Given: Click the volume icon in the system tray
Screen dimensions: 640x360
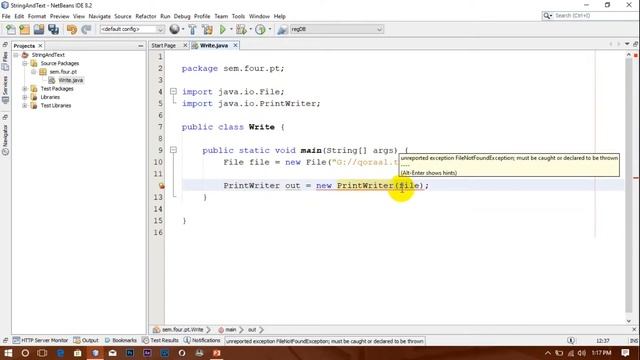Looking at the screenshot, I should 582,353.
